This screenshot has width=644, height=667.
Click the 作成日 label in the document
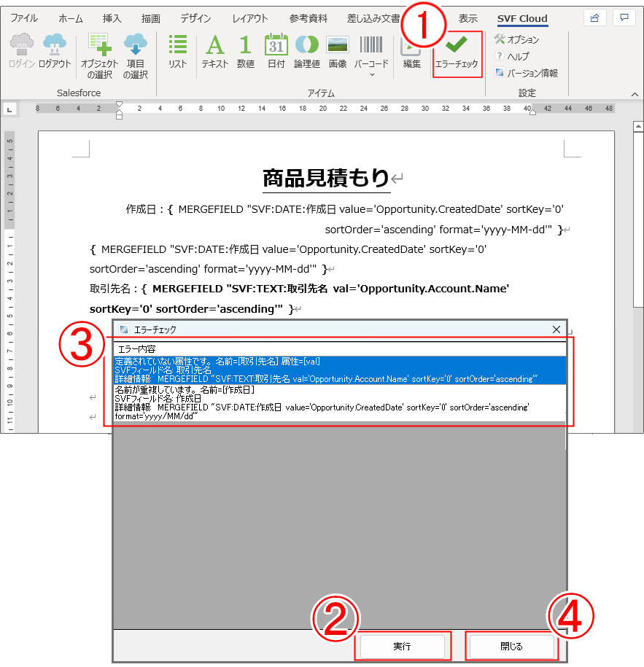(x=141, y=209)
